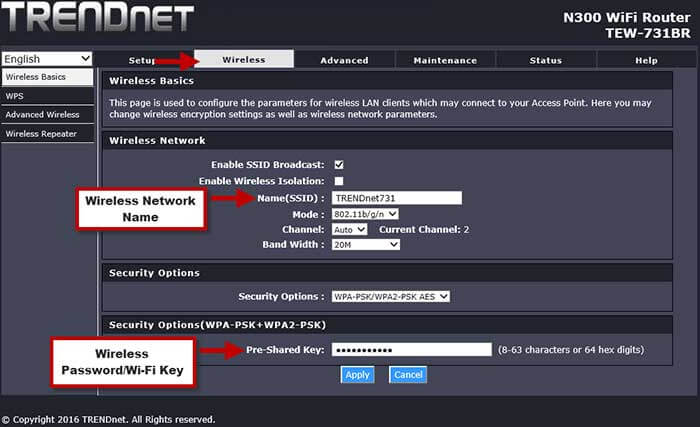Open WPS settings in sidebar
The height and width of the screenshot is (427, 700).
click(47, 96)
